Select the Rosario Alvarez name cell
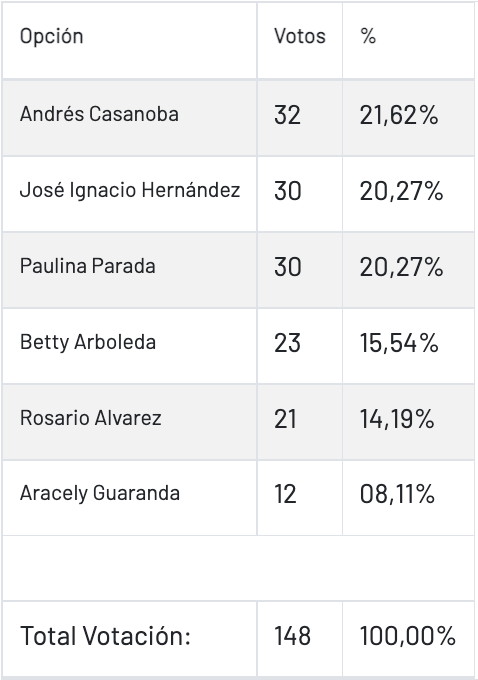 coord(130,422)
